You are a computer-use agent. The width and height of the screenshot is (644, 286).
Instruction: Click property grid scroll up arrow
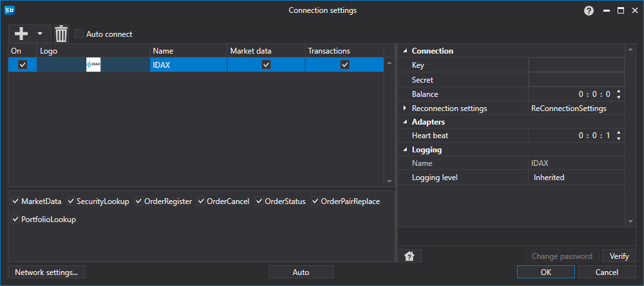pyautogui.click(x=630, y=50)
